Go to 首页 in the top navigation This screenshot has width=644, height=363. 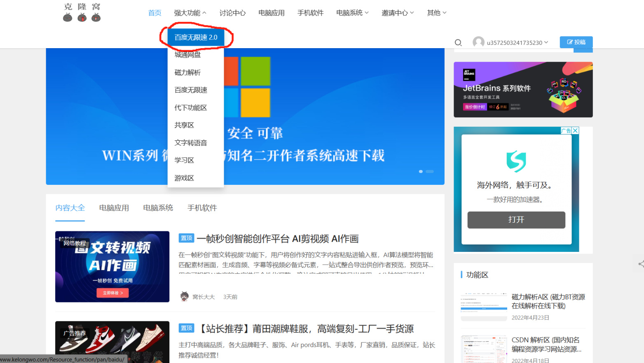tap(155, 13)
